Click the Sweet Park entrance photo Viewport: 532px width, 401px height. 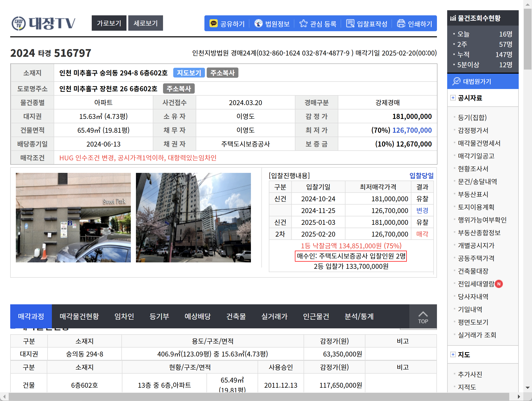[73, 217]
